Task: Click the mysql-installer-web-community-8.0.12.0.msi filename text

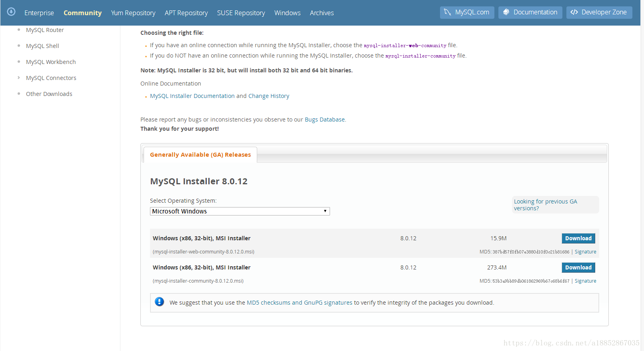Action: coord(204,252)
